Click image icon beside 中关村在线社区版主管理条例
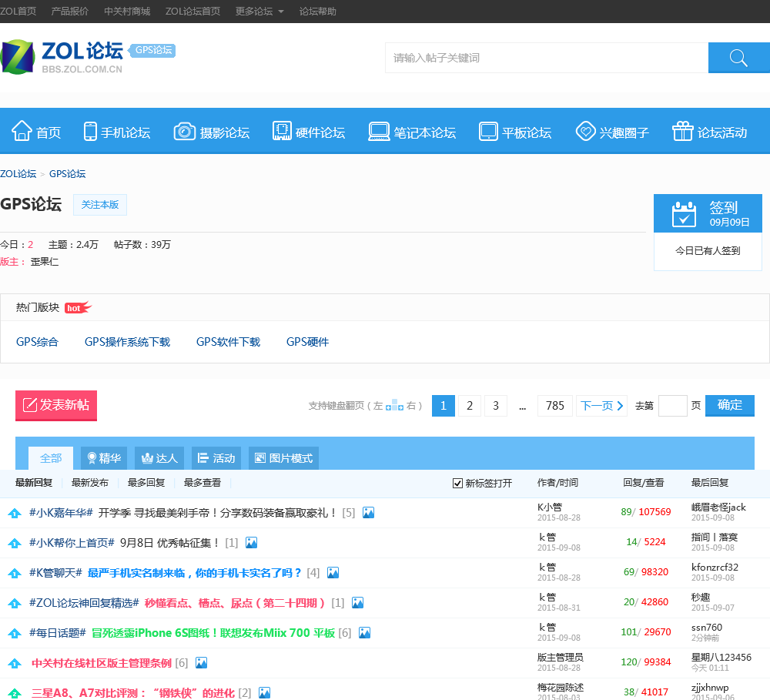The image size is (770, 700). point(201,663)
